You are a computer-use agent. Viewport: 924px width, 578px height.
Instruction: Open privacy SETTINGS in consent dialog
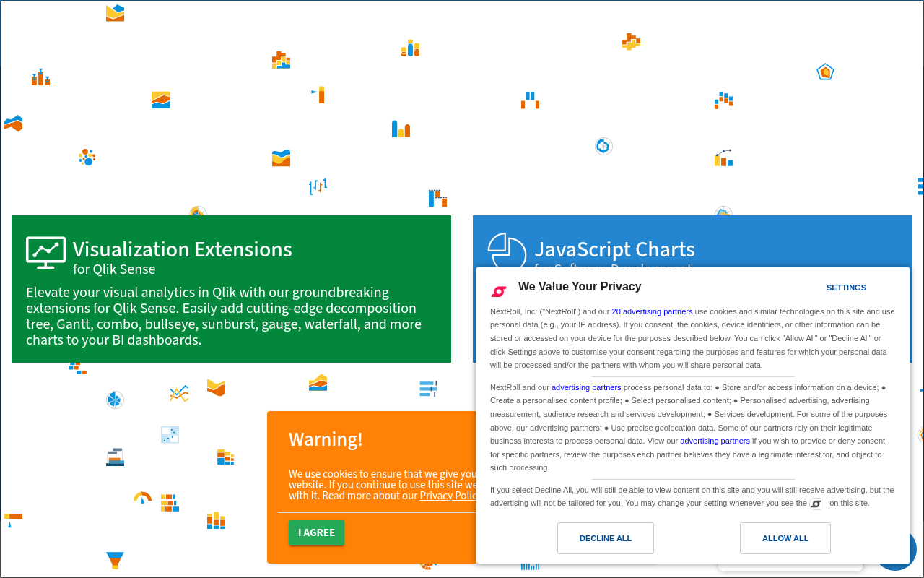(846, 288)
